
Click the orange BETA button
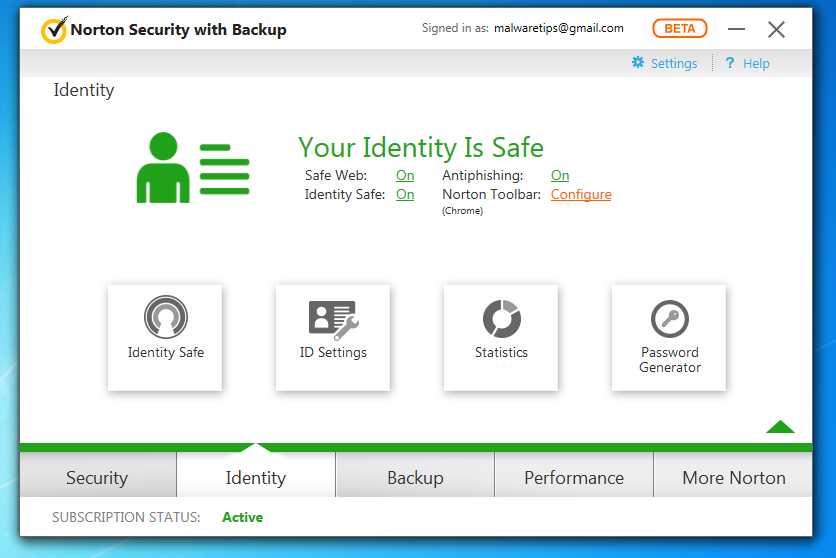click(x=680, y=28)
